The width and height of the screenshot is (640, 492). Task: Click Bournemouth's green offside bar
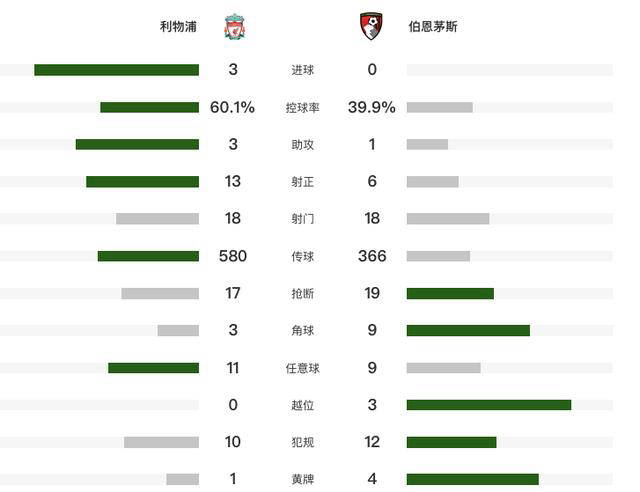click(489, 405)
